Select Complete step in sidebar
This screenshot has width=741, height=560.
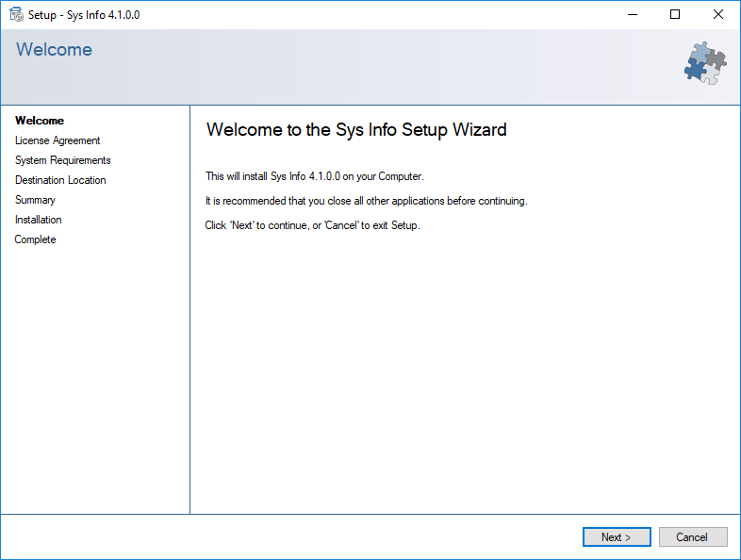click(36, 239)
